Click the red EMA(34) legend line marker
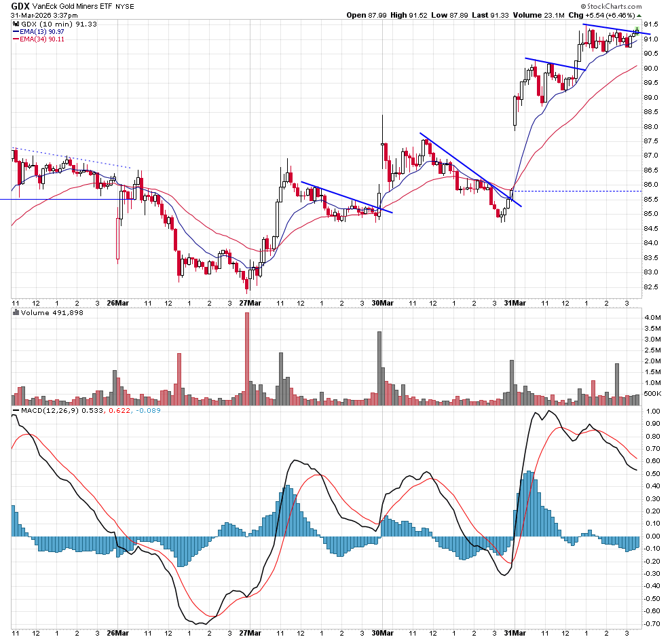672x639 pixels. coord(16,39)
